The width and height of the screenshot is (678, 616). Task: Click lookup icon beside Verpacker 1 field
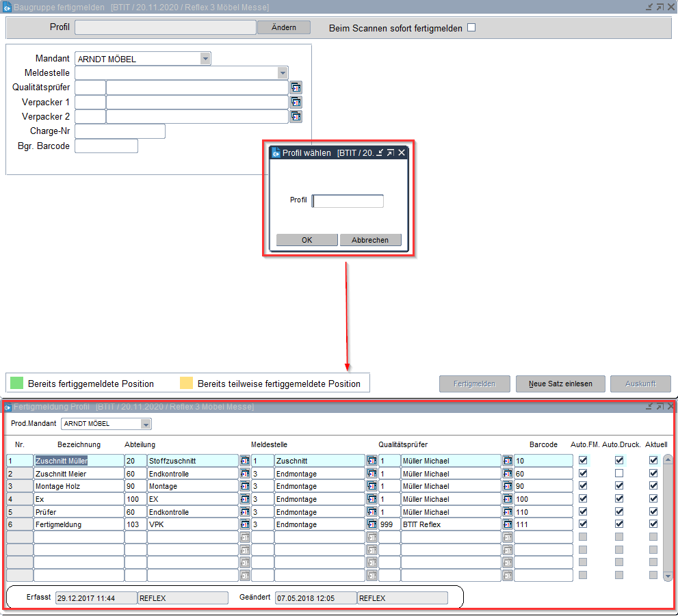296,102
